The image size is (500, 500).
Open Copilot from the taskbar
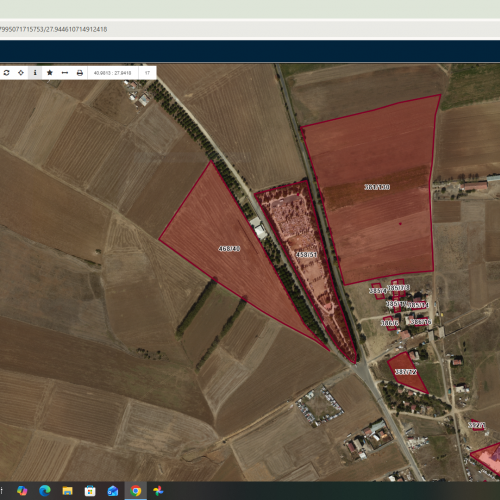pyautogui.click(x=22, y=491)
